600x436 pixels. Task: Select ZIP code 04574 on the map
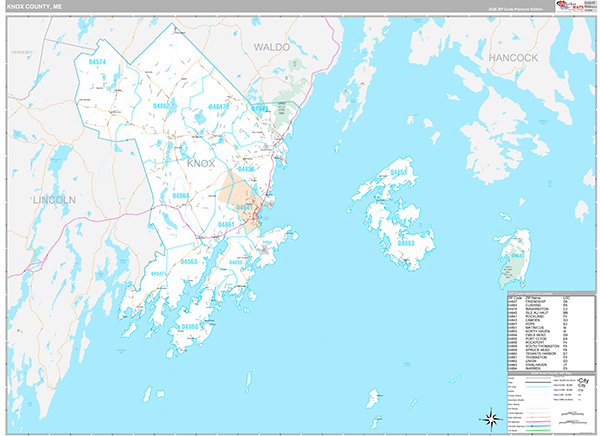(97, 62)
